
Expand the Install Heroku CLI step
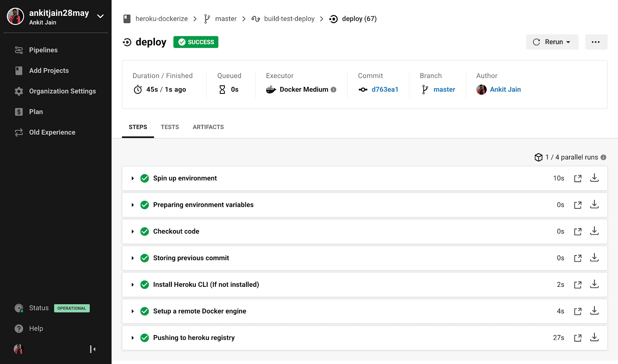[x=132, y=285]
